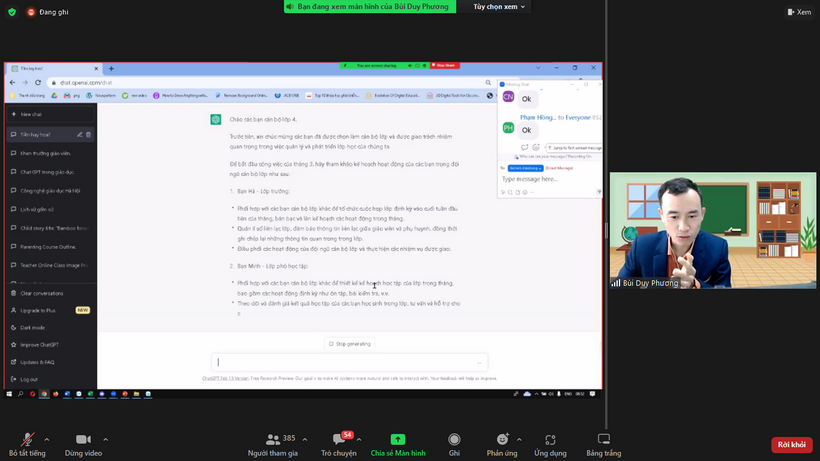Click the Bùi Duy Phương video thumbnail
Screen dimensions: 820x461
[713, 230]
